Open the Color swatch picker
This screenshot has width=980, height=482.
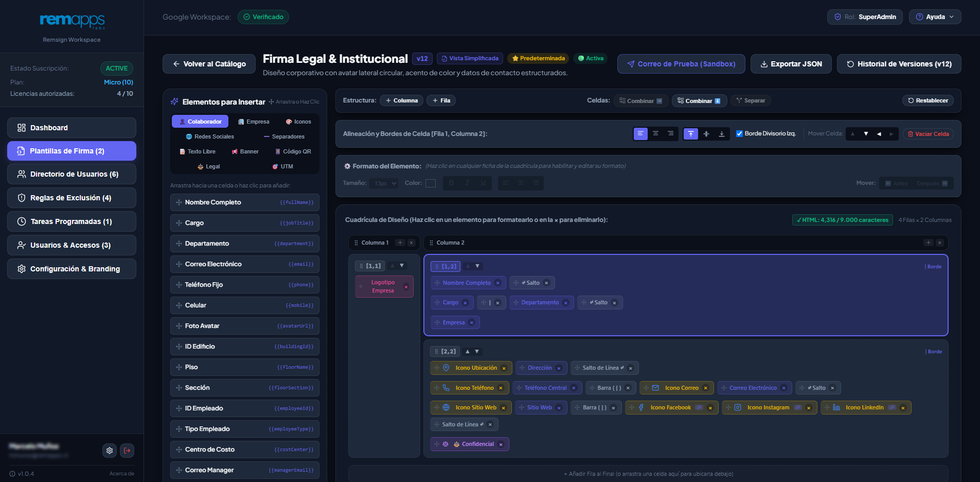click(431, 183)
